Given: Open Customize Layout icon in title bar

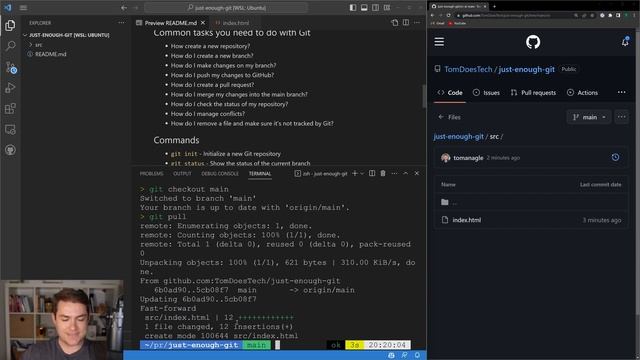Looking at the screenshot, I should (x=387, y=7).
